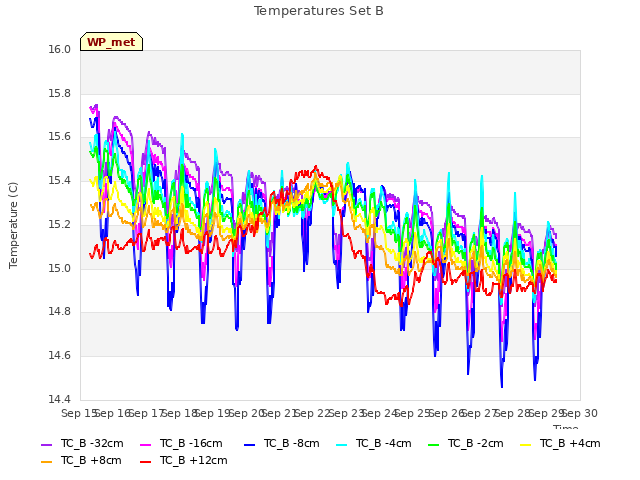
Task: Toggle the TC_B +4cm legend entry
Action: 560,444
